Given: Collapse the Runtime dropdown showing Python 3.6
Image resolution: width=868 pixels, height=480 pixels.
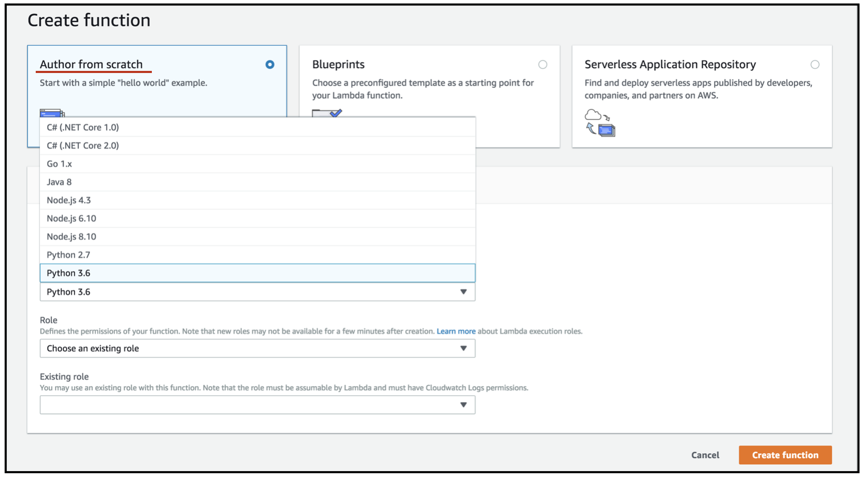Looking at the screenshot, I should tap(257, 292).
